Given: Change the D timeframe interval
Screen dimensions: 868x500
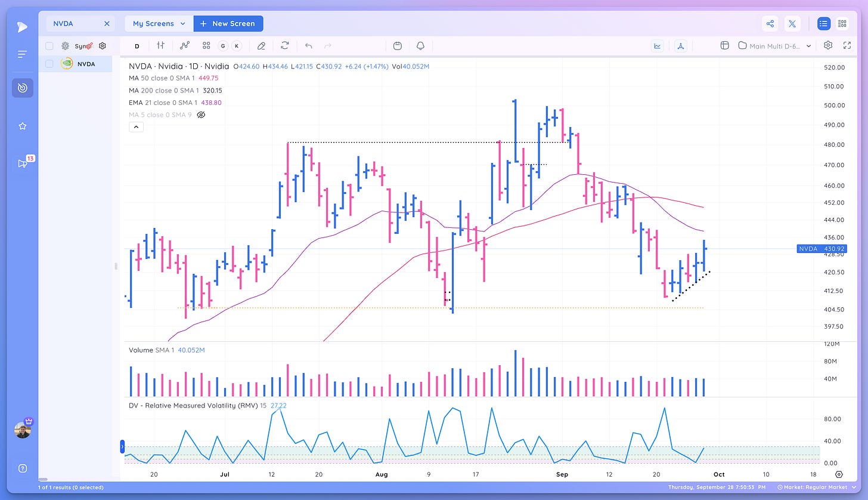Looking at the screenshot, I should pos(137,46).
